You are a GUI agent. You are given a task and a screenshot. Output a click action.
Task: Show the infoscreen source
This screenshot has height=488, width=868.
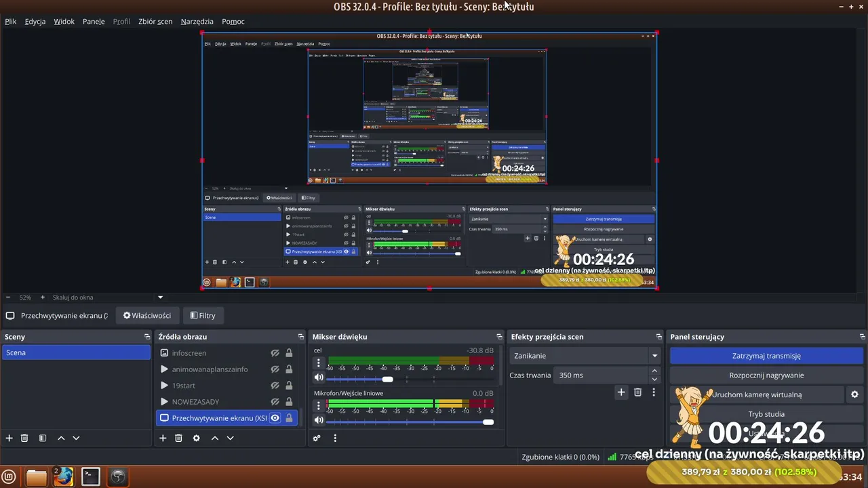point(275,353)
